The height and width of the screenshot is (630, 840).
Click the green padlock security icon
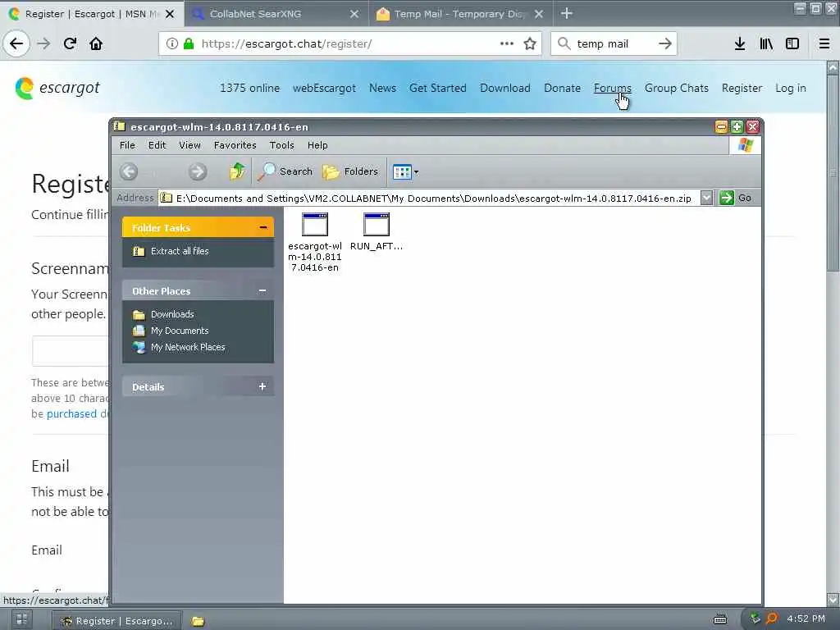tap(189, 43)
